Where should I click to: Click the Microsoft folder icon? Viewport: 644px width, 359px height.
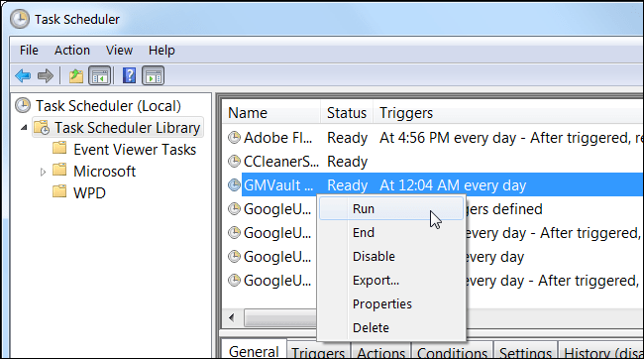tap(59, 170)
